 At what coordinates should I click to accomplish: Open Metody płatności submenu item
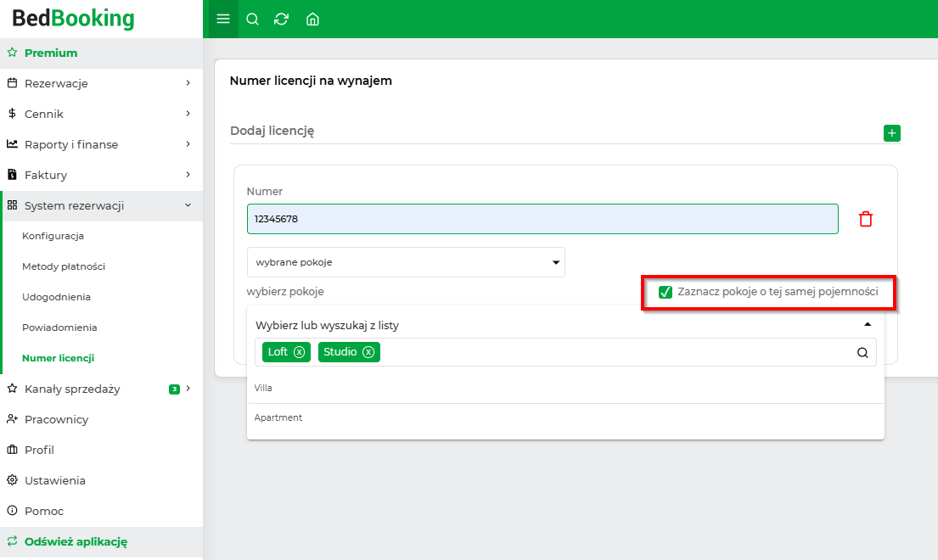[64, 266]
